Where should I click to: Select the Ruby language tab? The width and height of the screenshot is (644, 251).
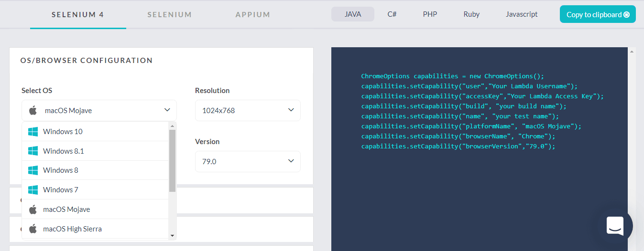[x=471, y=14]
